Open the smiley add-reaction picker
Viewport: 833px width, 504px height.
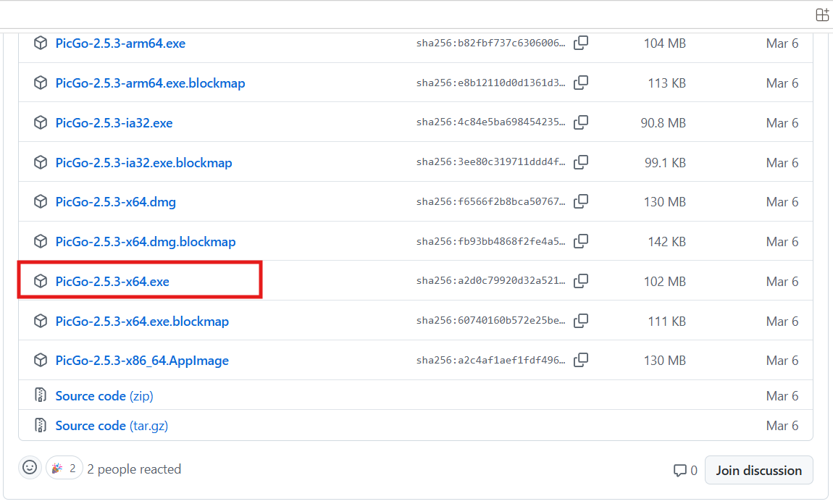(x=30, y=468)
